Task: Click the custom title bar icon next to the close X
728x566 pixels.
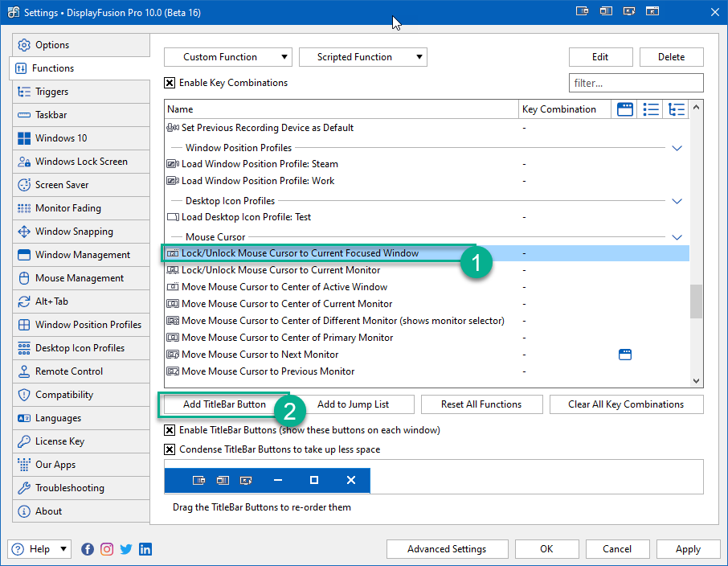Action: (x=652, y=11)
